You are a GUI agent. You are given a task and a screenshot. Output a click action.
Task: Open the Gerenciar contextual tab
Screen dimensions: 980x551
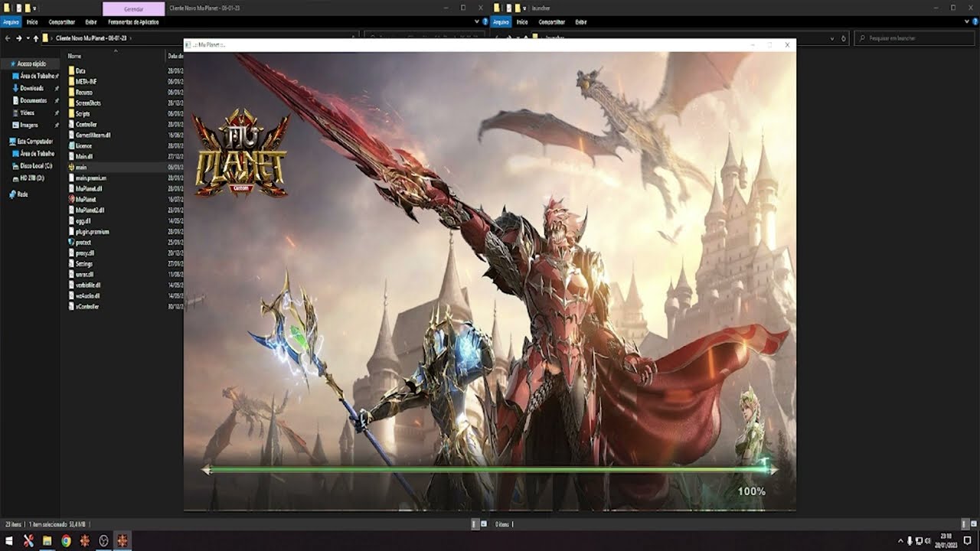point(133,8)
